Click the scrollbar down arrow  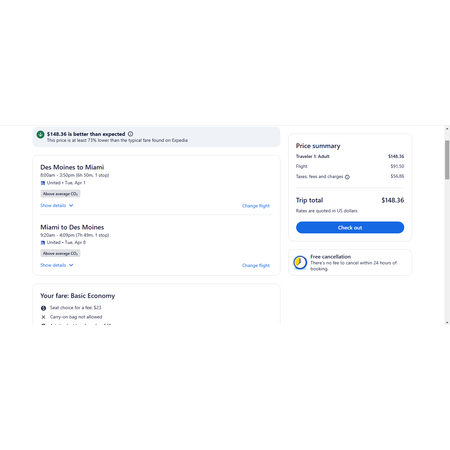447,322
